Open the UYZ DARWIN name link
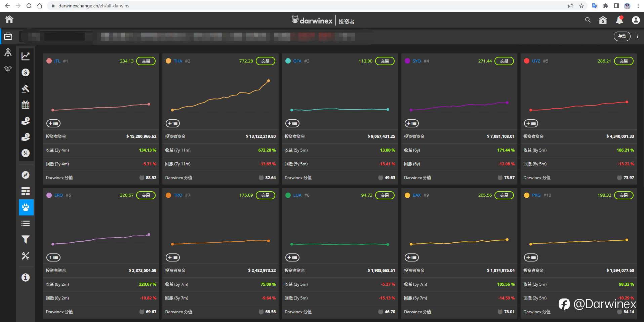Viewport: 644px width, 322px height. click(x=536, y=61)
